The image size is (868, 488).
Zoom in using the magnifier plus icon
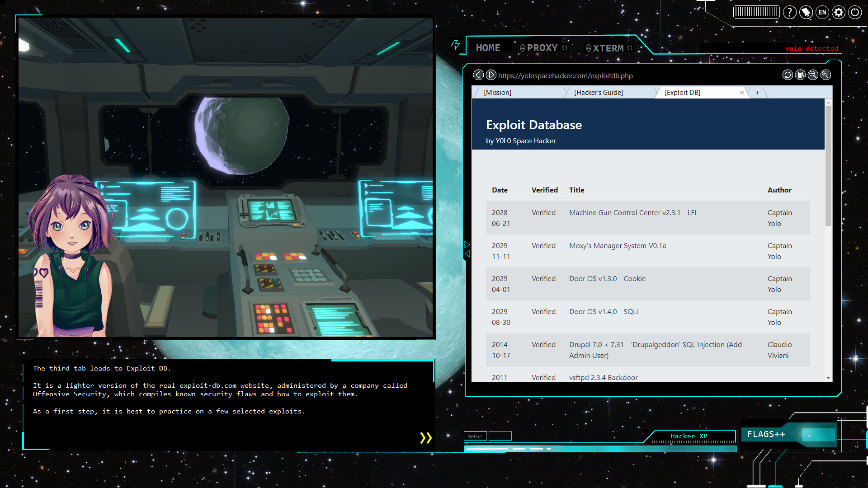point(826,75)
